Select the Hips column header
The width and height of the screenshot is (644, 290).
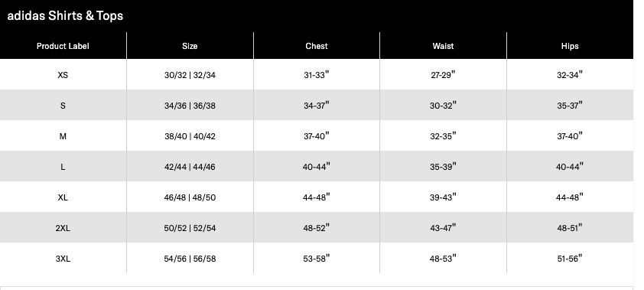click(570, 46)
